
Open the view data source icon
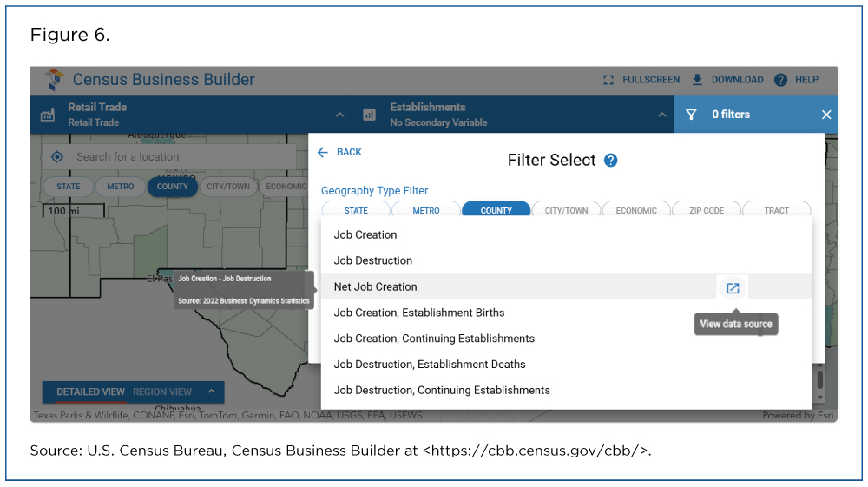(x=733, y=288)
